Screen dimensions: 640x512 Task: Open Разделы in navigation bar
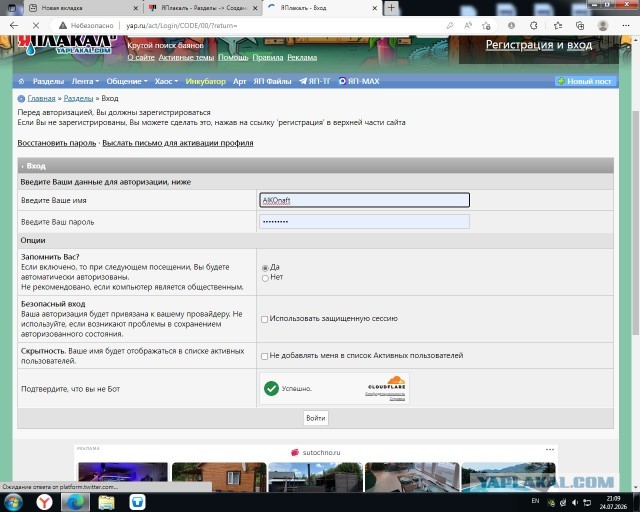point(48,81)
